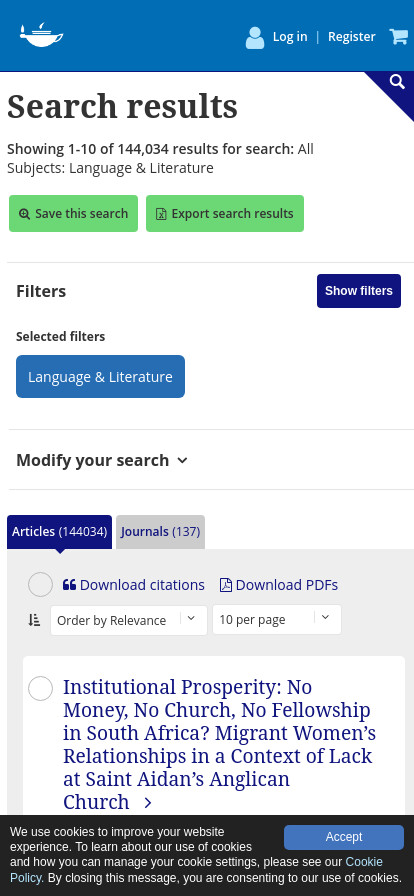Click Save this search button
Screen dimensions: 414x896
[x=73, y=214]
